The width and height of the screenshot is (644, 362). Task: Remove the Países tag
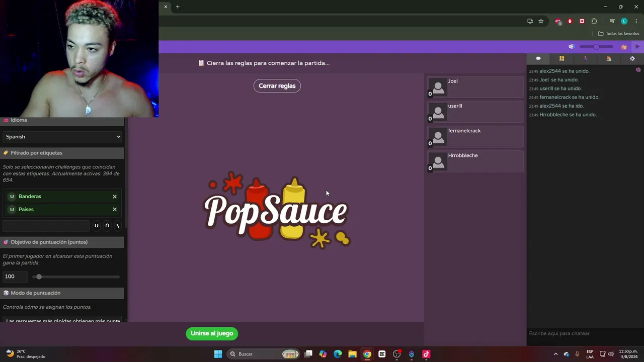tap(115, 210)
